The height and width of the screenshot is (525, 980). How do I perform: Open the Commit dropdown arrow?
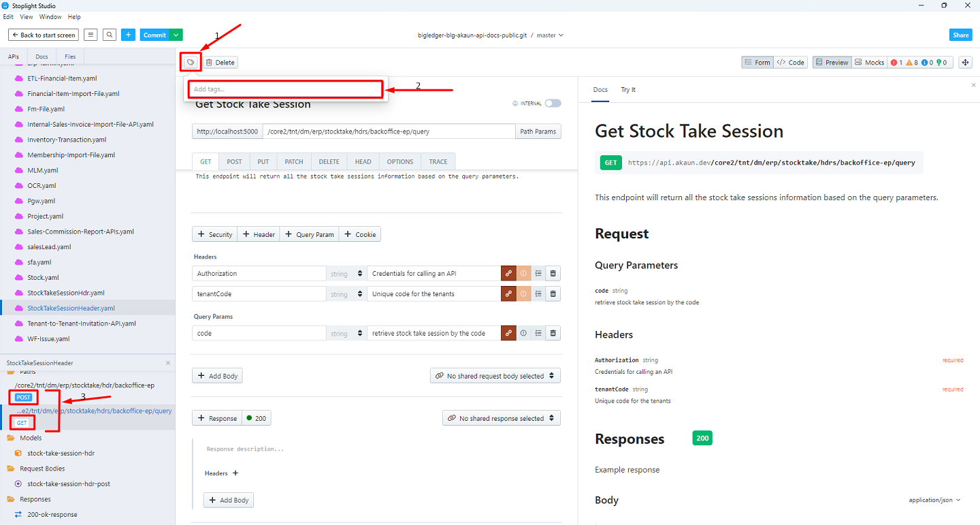tap(176, 35)
